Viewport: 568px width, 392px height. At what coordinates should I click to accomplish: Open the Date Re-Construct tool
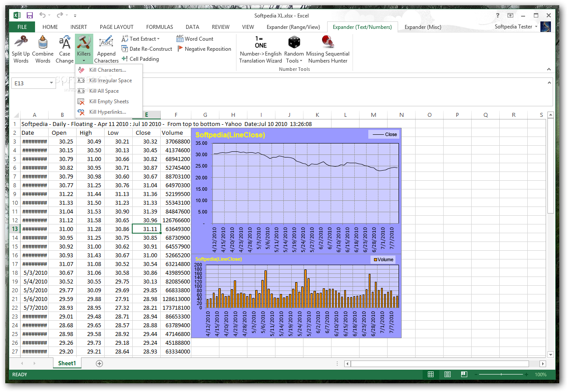147,49
